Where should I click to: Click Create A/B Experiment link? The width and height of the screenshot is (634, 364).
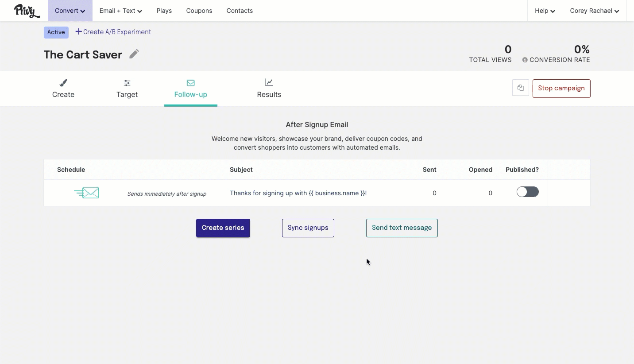113,32
